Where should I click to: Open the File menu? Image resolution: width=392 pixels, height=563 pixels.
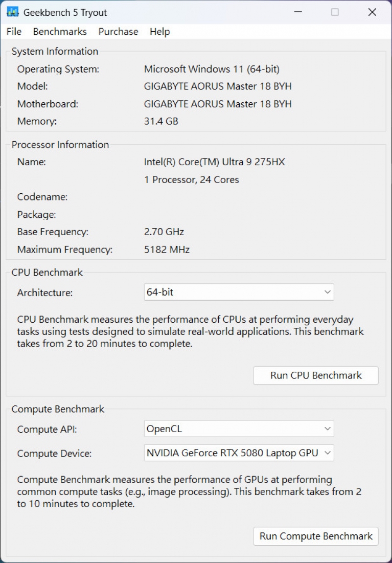pyautogui.click(x=14, y=32)
